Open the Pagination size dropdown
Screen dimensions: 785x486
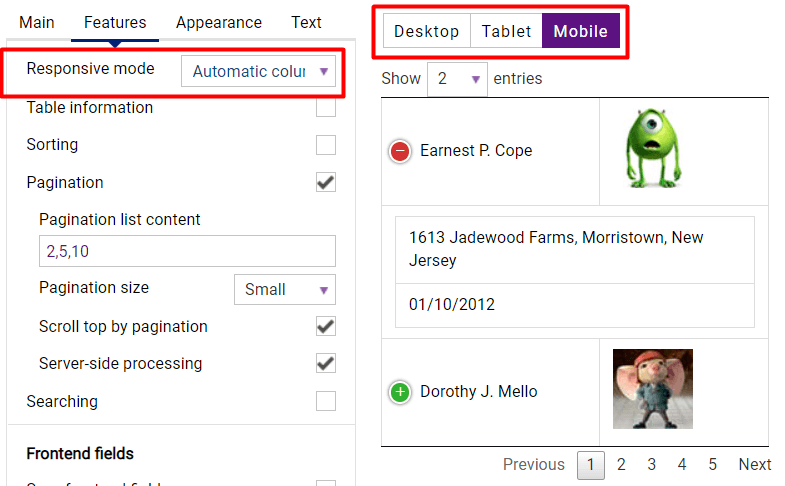click(285, 289)
